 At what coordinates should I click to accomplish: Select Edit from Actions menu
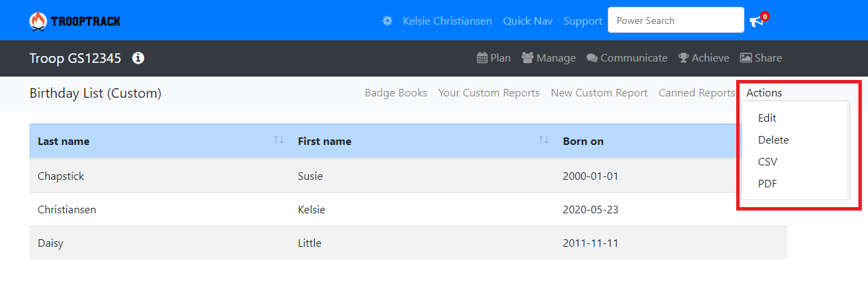(x=767, y=118)
